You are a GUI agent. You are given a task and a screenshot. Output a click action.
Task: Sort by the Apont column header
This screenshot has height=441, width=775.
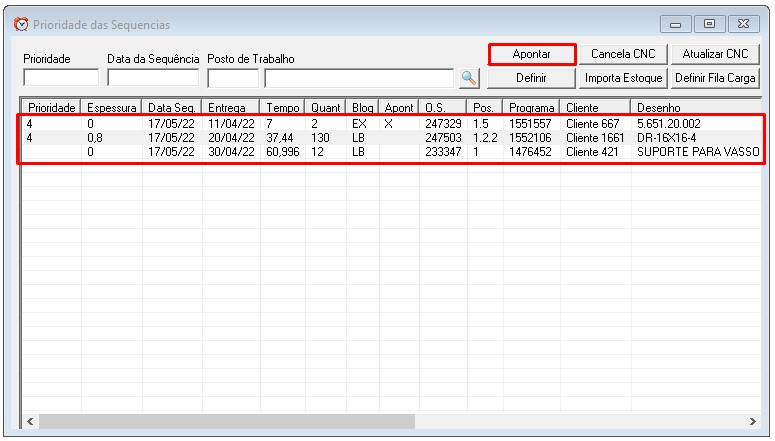pos(399,107)
